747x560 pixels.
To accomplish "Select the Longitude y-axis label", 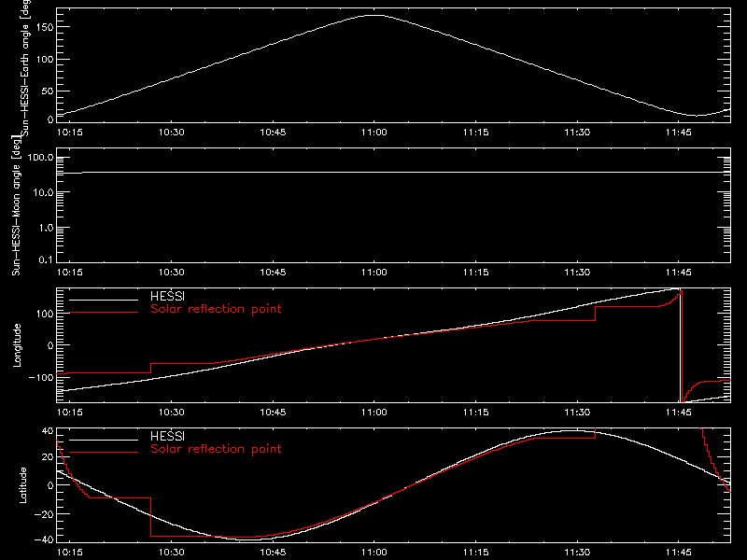I will click(x=17, y=345).
